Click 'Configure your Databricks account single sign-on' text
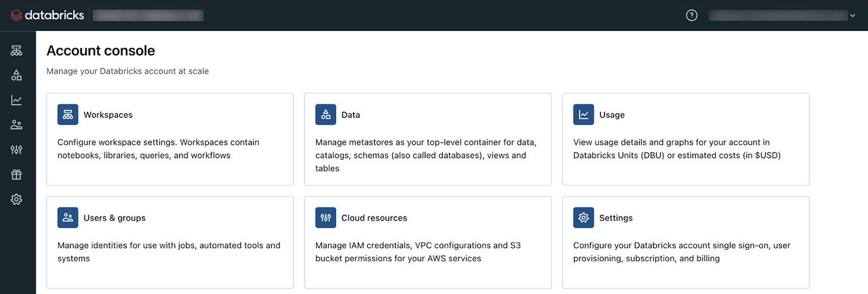The width and height of the screenshot is (868, 294). click(682, 252)
